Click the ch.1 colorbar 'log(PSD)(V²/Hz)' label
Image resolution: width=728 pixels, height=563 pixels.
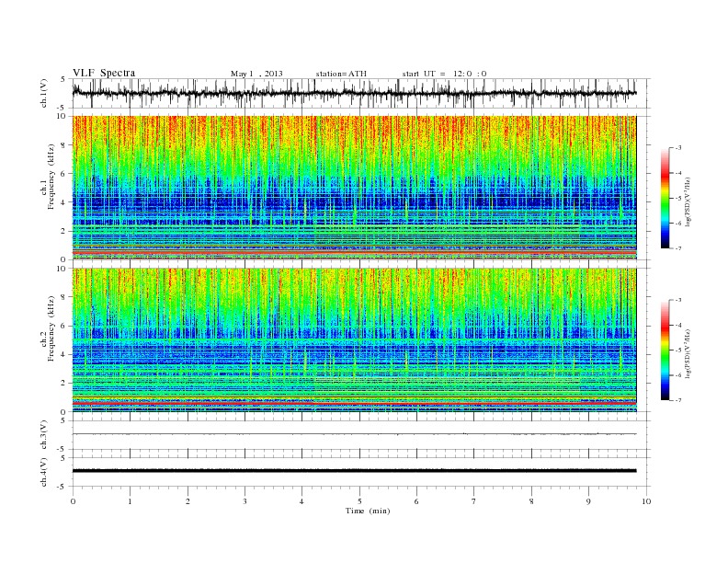[688, 201]
